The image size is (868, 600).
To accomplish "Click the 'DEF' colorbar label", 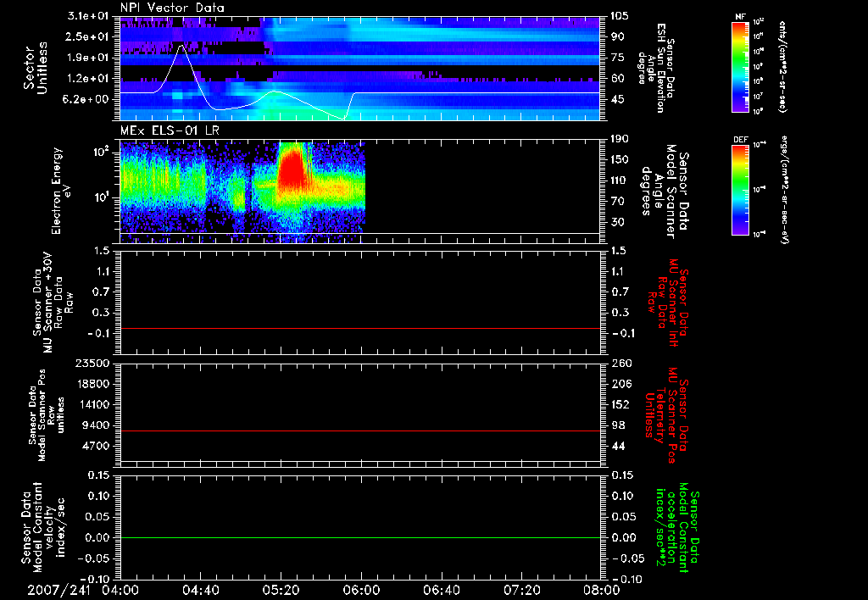I will [x=740, y=140].
